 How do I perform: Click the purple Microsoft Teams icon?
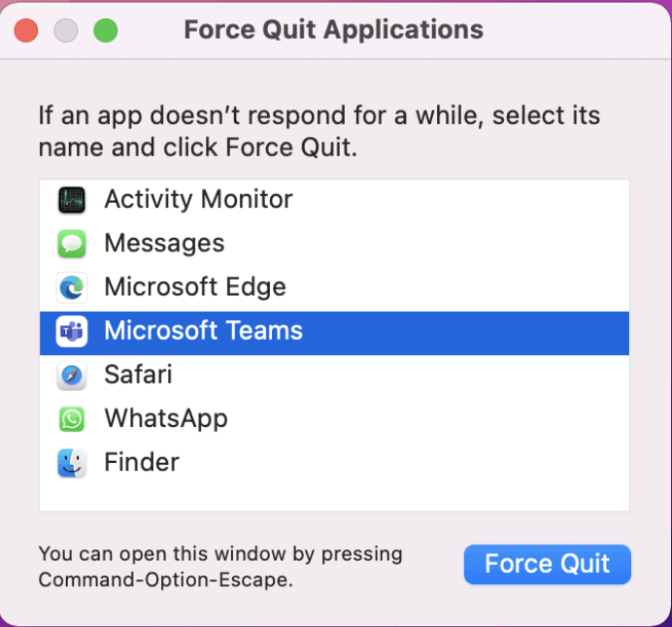point(72,331)
